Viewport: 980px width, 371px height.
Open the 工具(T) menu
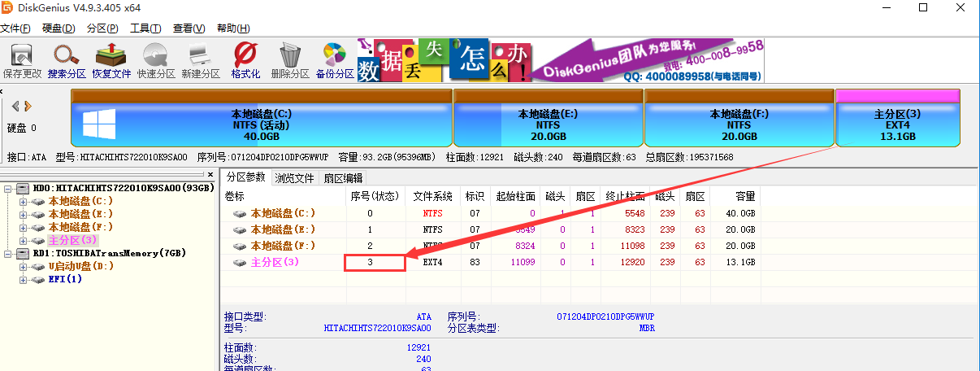[145, 28]
